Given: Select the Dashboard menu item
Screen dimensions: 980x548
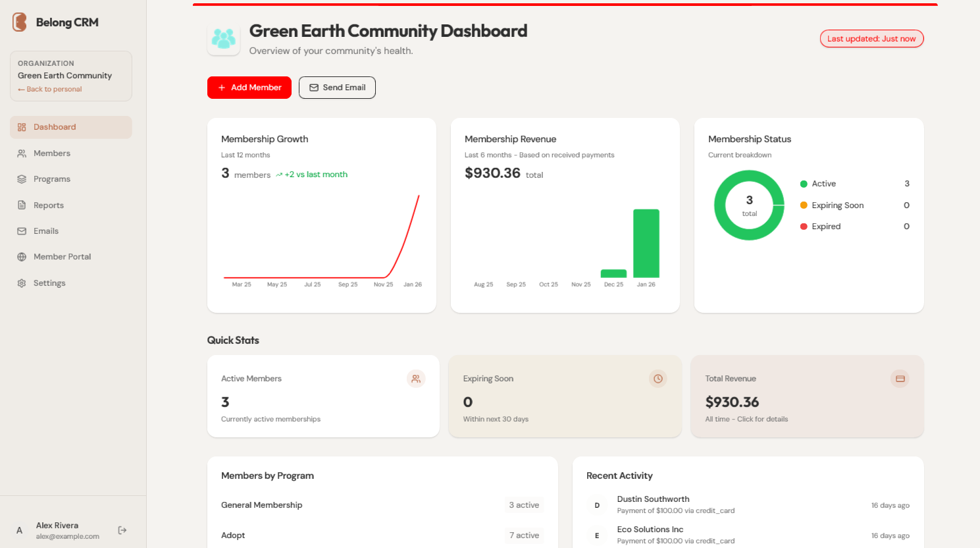Looking at the screenshot, I should click(x=55, y=126).
